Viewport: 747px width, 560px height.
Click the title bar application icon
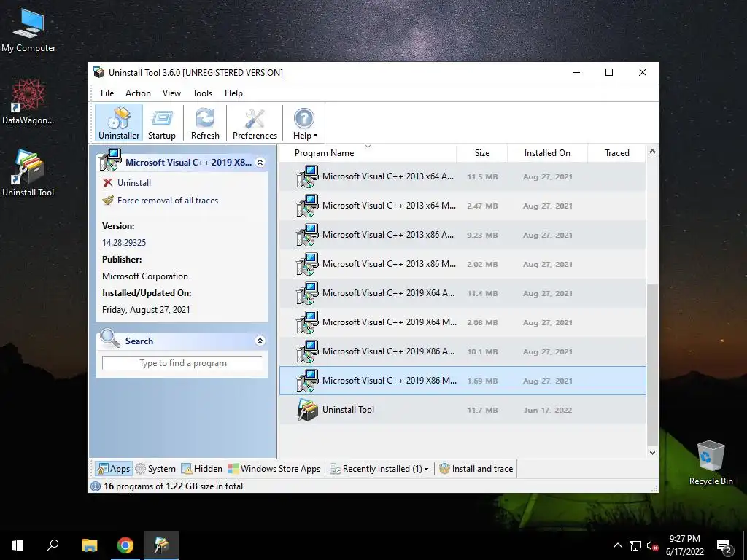pos(99,72)
